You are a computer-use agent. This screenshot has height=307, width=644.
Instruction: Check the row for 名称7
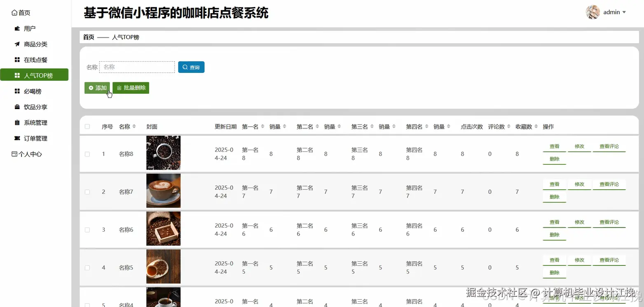[x=87, y=192]
